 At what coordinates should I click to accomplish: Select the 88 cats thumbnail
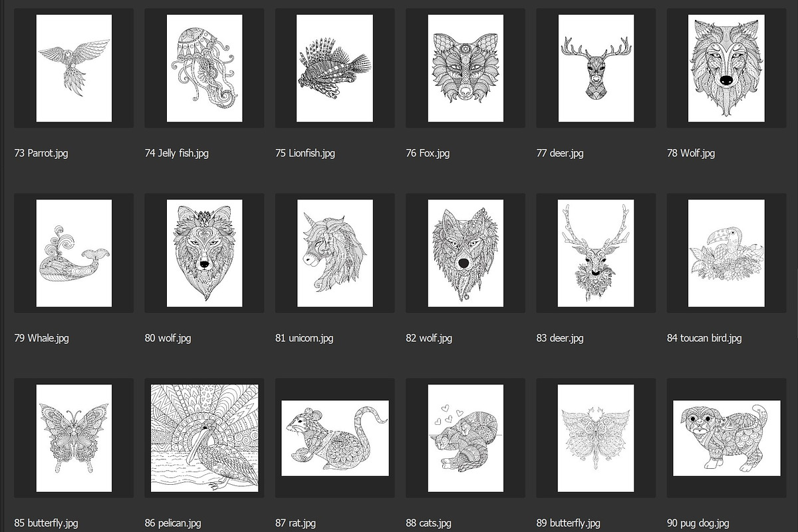(465, 438)
